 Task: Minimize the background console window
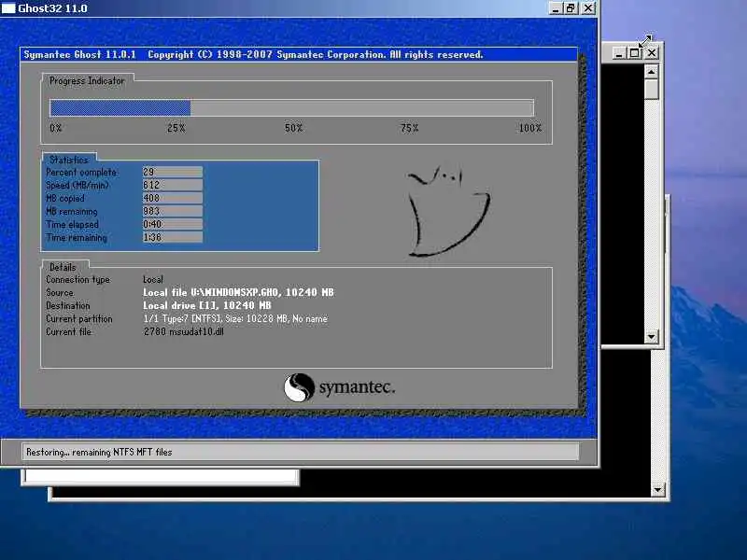pos(618,53)
